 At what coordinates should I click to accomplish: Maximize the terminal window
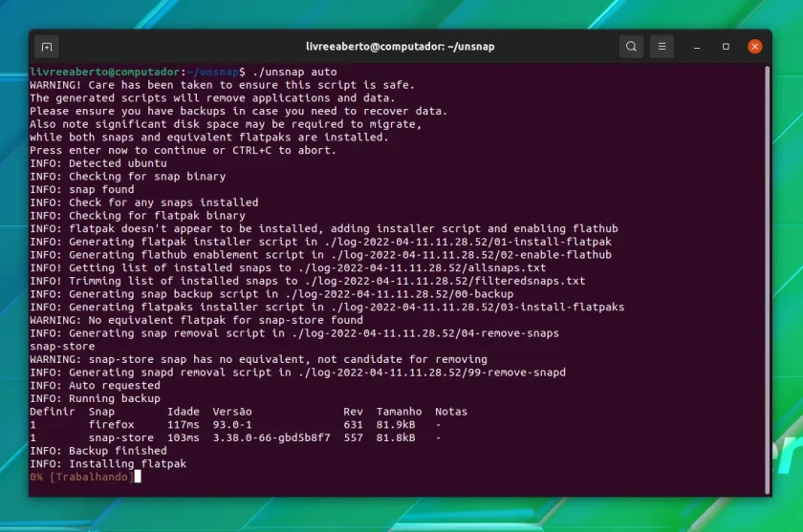[x=726, y=47]
